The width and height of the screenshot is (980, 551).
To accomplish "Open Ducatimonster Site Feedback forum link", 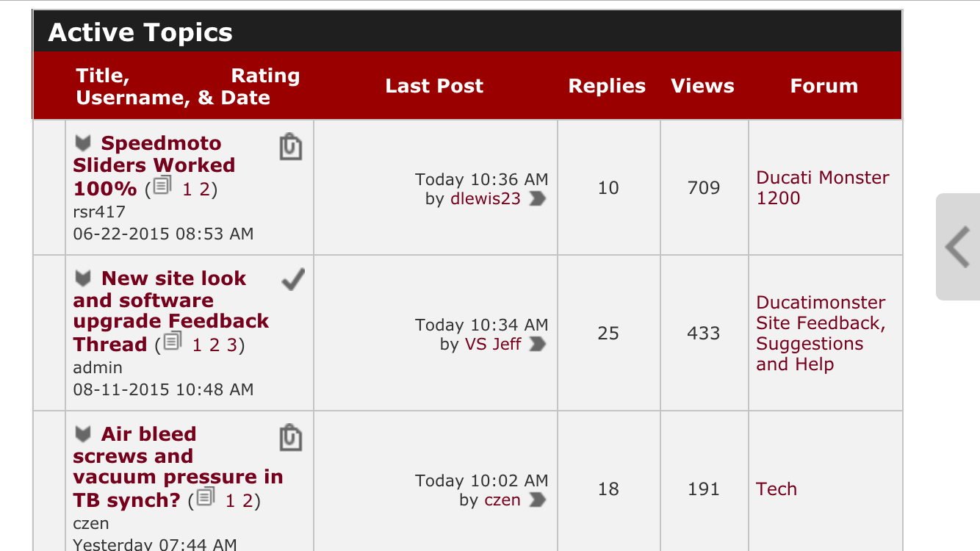I will point(821,334).
